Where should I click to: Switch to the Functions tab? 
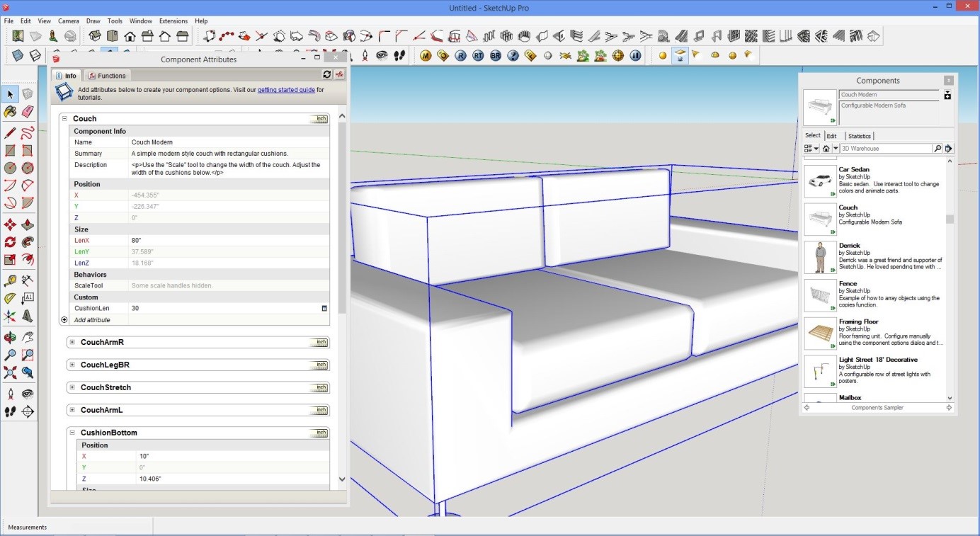(107, 76)
